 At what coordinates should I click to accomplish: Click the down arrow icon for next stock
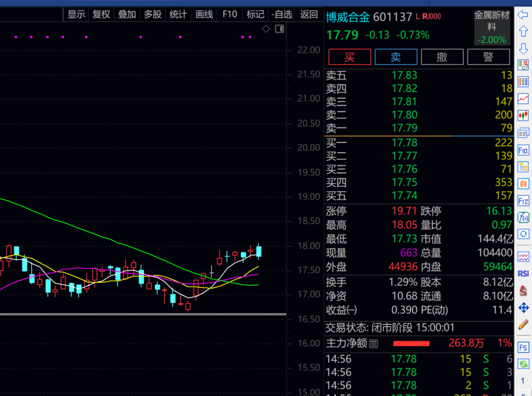[x=523, y=49]
